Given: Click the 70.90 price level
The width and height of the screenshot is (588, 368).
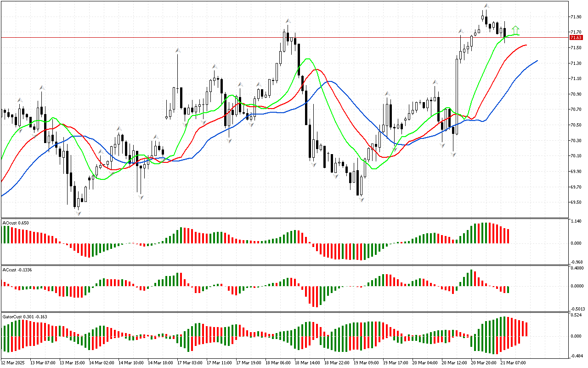Looking at the screenshot, I should tap(576, 94).
